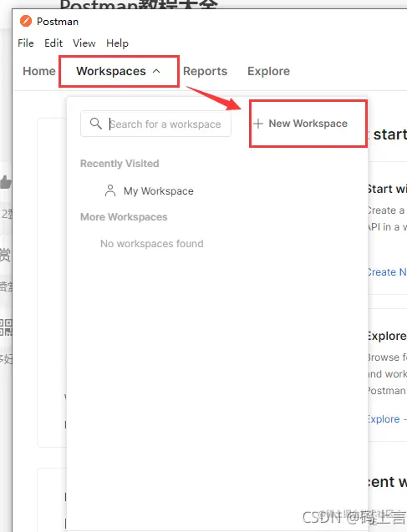The width and height of the screenshot is (407, 532).
Task: Click the More Workspaces heading
Action: (x=124, y=217)
